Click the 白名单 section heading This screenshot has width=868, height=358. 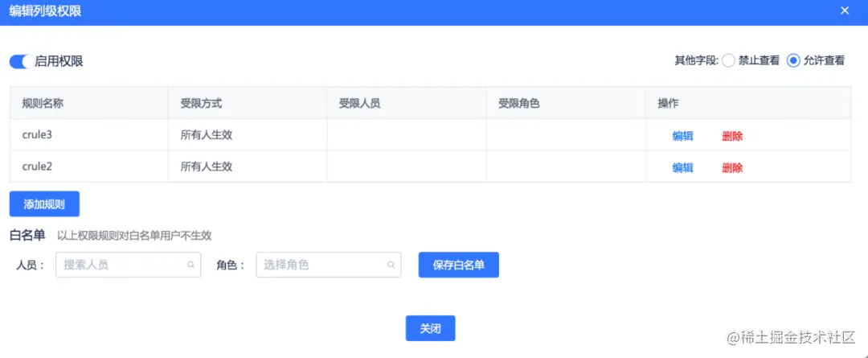[27, 235]
